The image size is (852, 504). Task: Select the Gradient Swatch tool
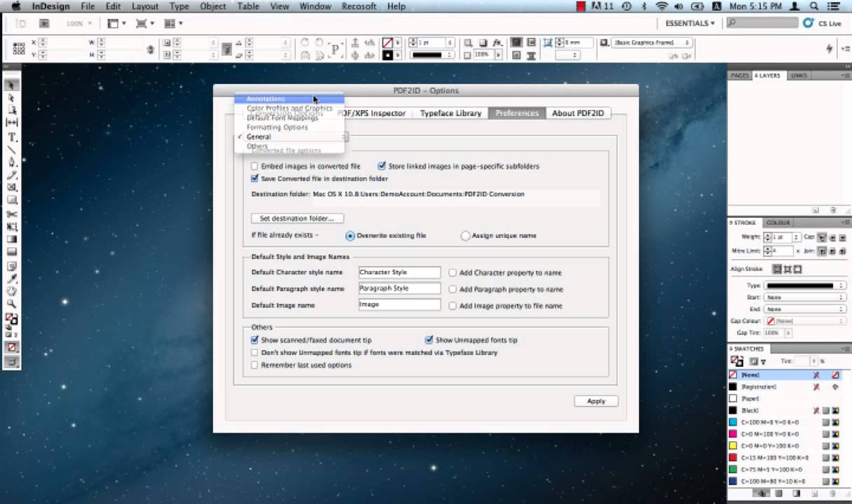[x=11, y=239]
